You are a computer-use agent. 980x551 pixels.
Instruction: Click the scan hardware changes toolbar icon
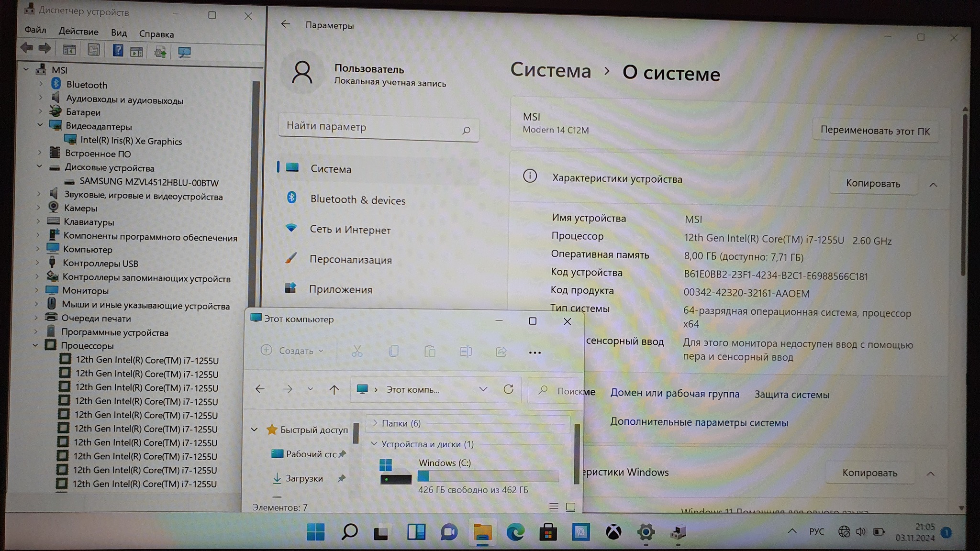point(184,52)
